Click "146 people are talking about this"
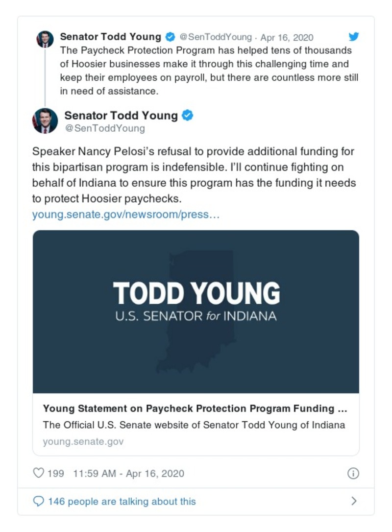The height and width of the screenshot is (532, 392). pyautogui.click(x=122, y=501)
